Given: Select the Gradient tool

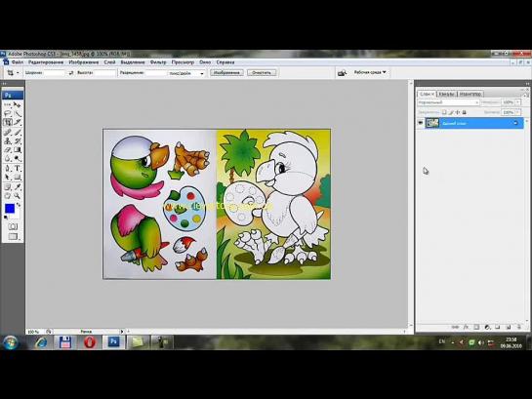Looking at the screenshot, I should pos(18,150).
